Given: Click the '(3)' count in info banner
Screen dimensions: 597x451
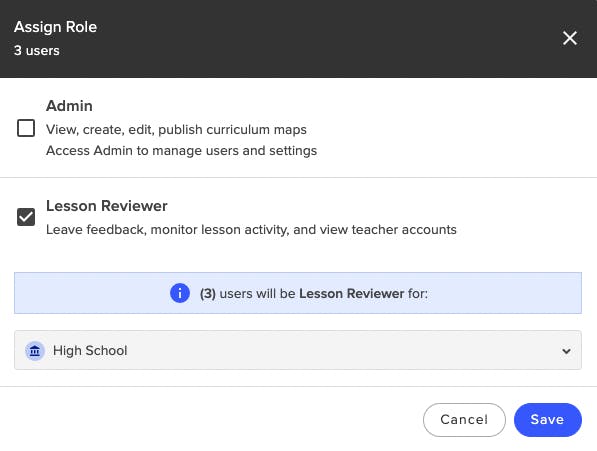Looking at the screenshot, I should click(208, 294).
